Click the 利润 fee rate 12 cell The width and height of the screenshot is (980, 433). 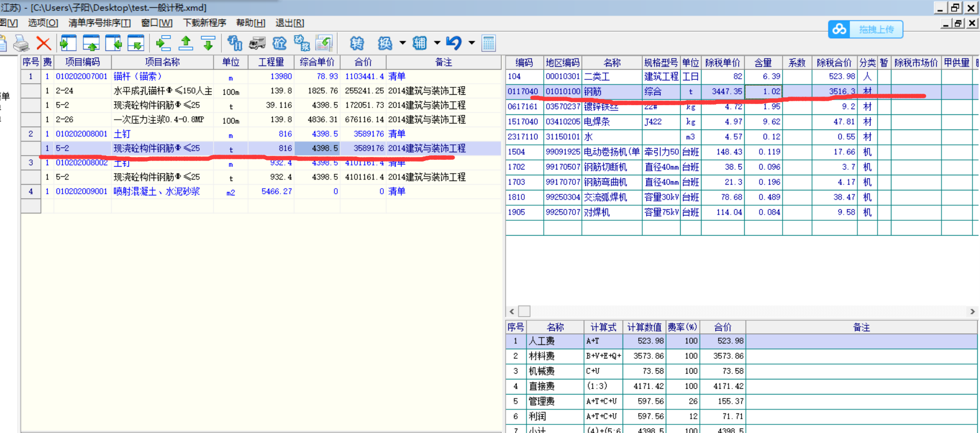[x=682, y=416]
